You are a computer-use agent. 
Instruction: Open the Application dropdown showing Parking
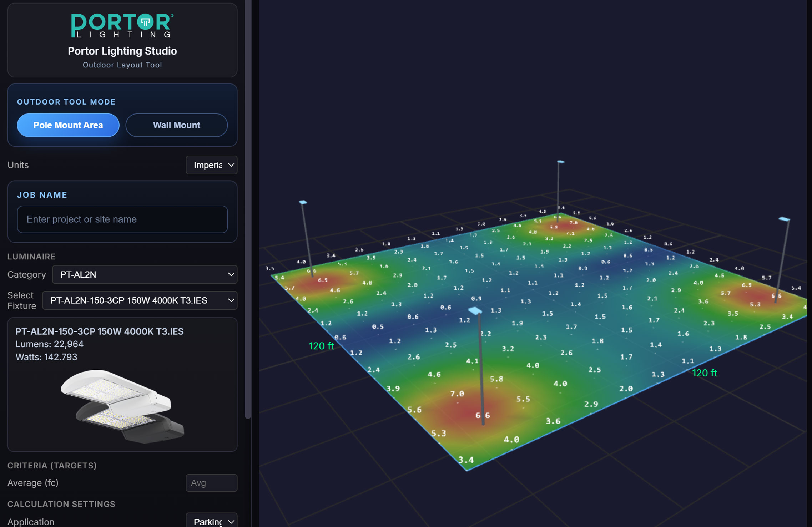click(x=211, y=521)
